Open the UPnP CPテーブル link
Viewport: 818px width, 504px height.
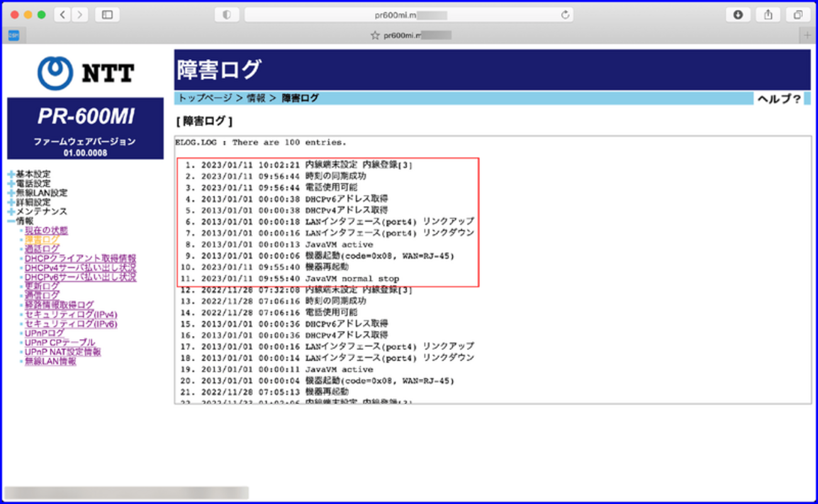pos(60,342)
